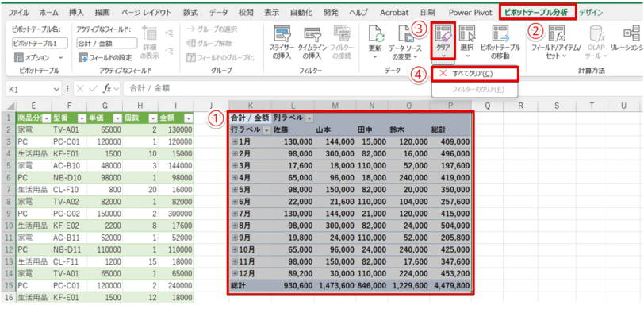Click the Insert Timeline icon (タイムラインの挿入)
This screenshot has width=644, height=309.
pos(313,33)
